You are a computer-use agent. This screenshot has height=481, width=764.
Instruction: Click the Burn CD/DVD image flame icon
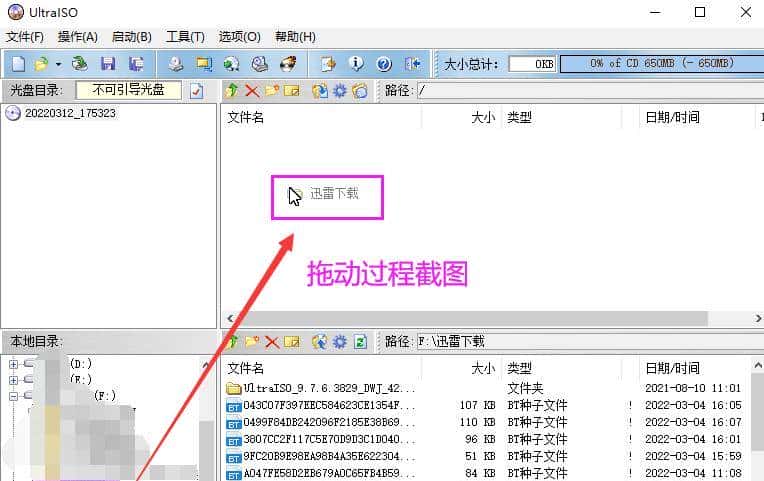(288, 64)
